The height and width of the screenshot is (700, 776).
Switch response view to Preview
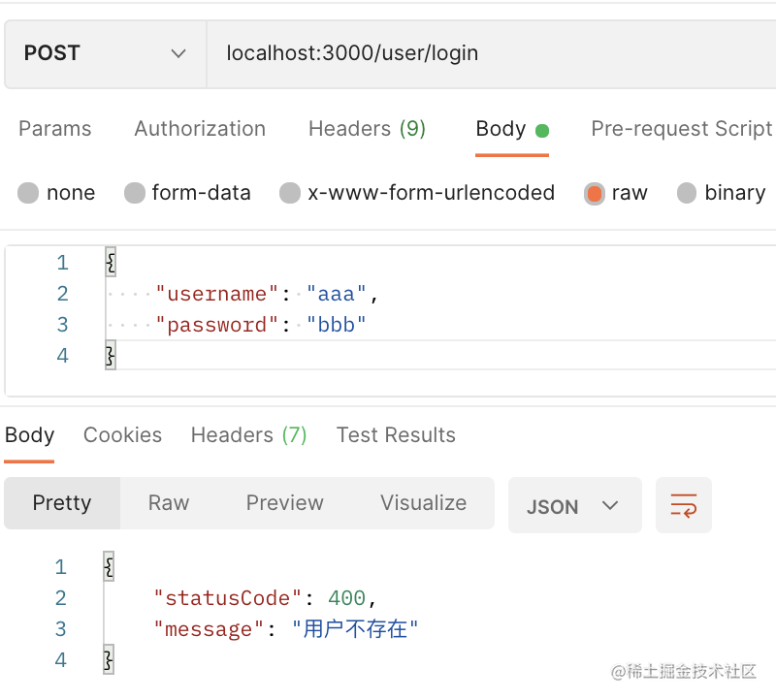(284, 503)
